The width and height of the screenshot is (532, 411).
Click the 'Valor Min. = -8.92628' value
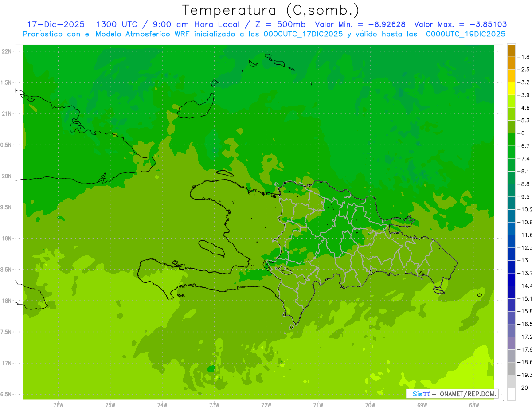coord(360,24)
